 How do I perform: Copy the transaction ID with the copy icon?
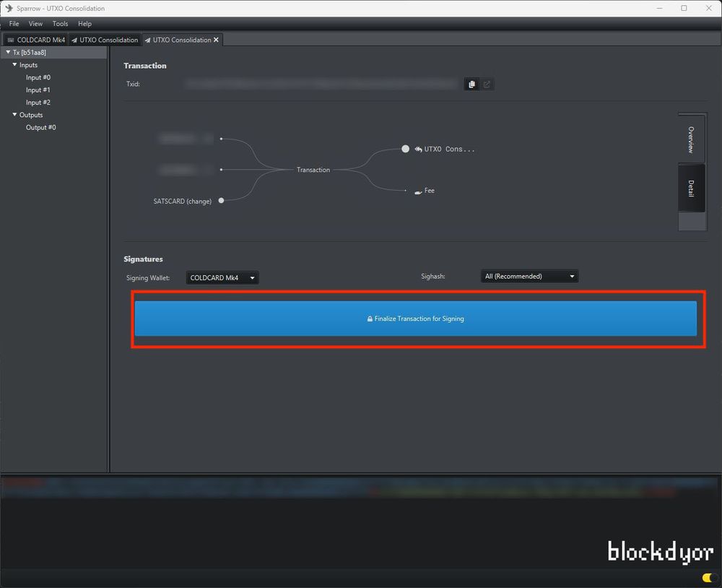pyautogui.click(x=471, y=85)
